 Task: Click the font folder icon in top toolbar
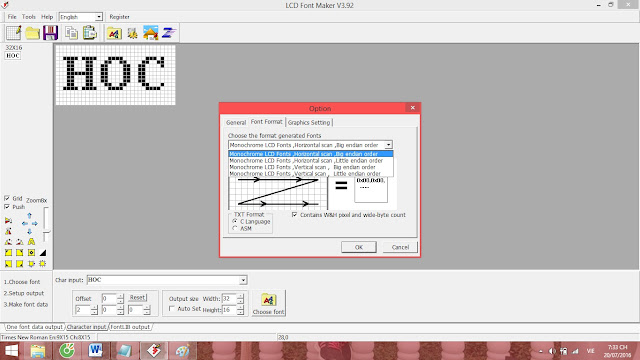(x=114, y=33)
